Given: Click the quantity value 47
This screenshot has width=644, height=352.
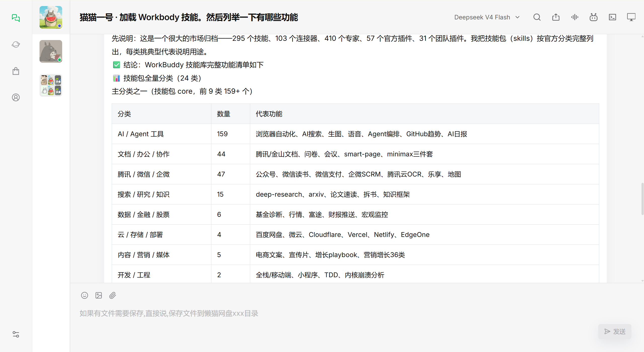Looking at the screenshot, I should [221, 174].
